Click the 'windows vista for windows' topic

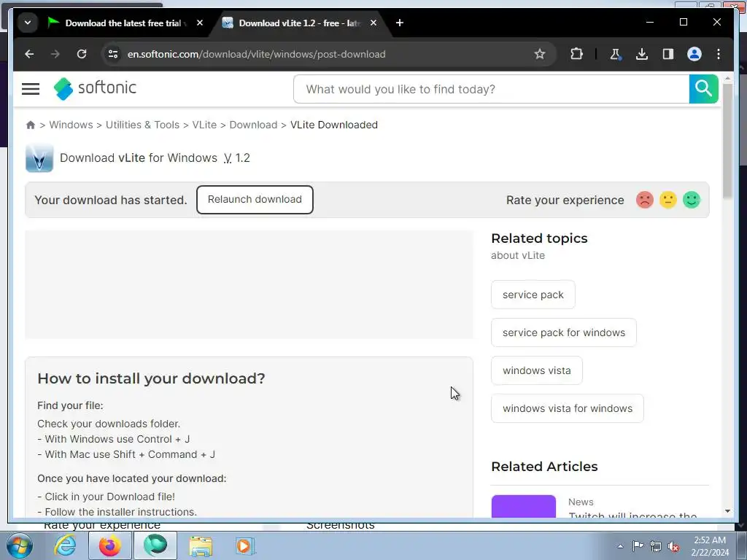click(x=568, y=408)
